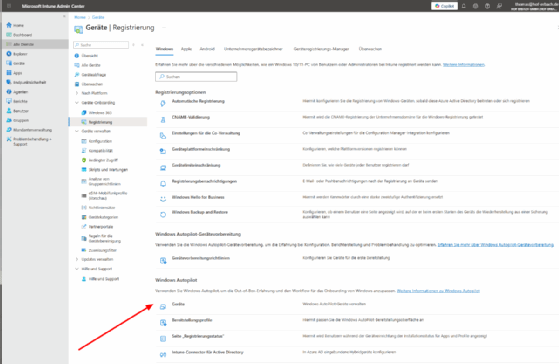Open Gerätekategorien menu item
559x364 pixels.
[x=103, y=217]
